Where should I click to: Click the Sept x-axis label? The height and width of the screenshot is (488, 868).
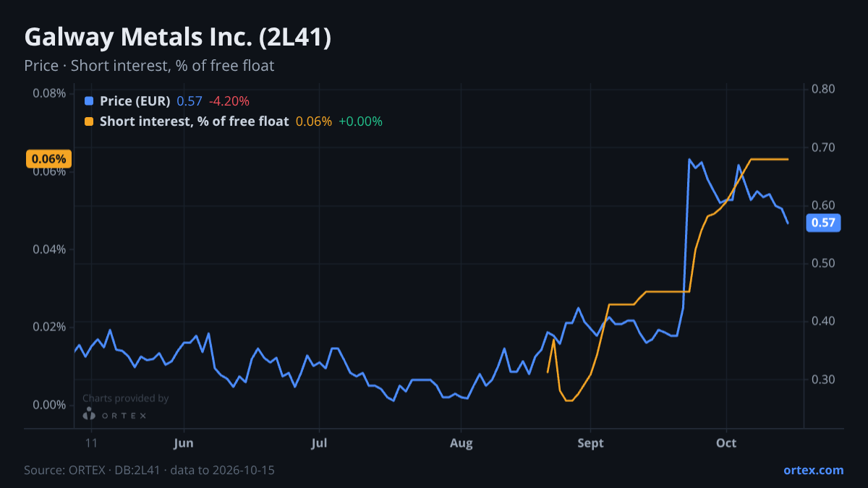click(590, 443)
